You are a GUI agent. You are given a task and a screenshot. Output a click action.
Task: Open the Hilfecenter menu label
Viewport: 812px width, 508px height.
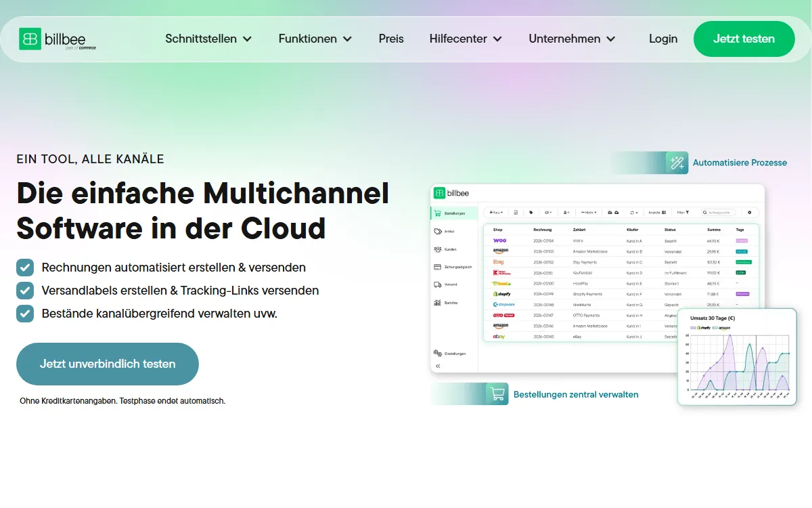pyautogui.click(x=458, y=39)
